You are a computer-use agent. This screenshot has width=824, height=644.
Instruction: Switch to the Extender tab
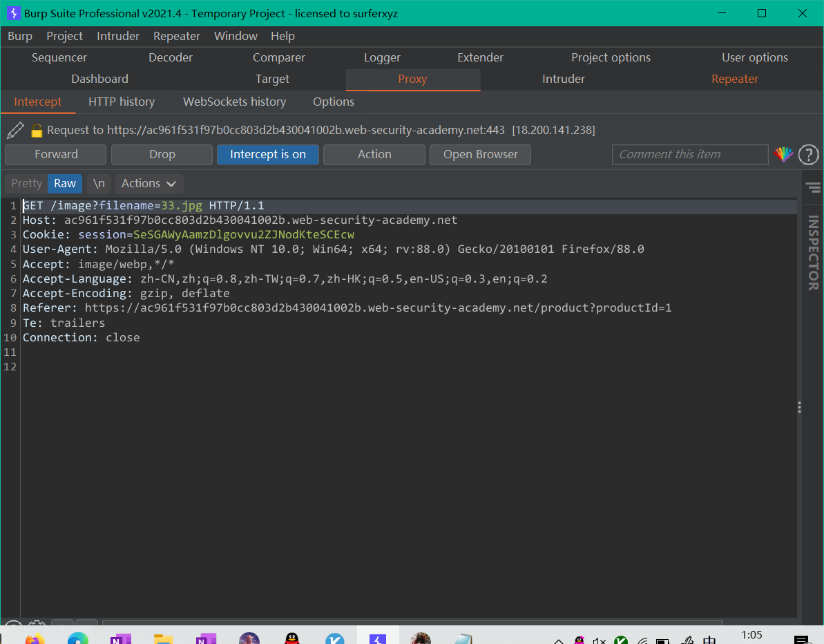pyautogui.click(x=480, y=58)
